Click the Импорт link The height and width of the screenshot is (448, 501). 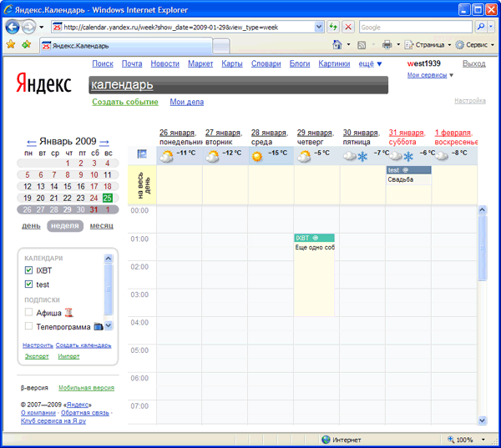[68, 356]
